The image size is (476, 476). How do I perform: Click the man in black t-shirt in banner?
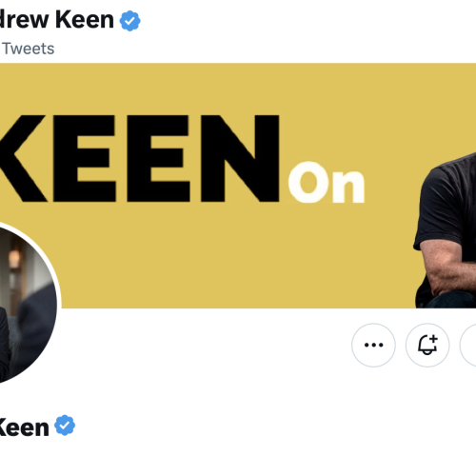coord(446,231)
